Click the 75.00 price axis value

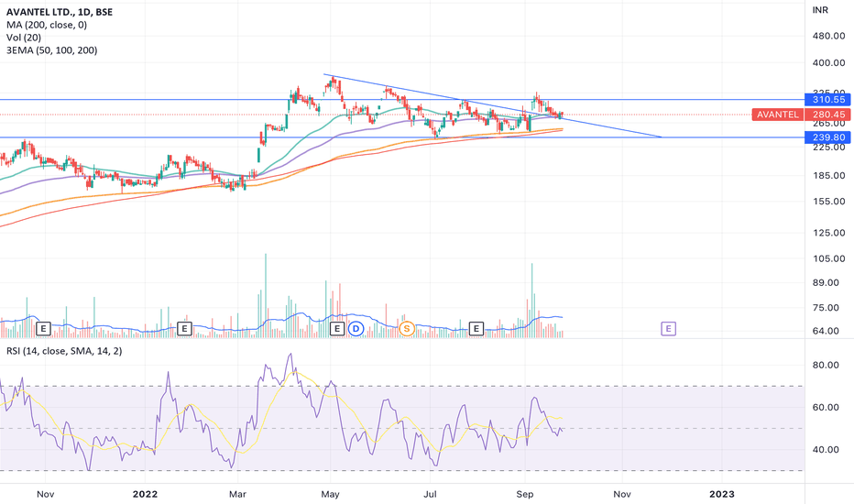(826, 307)
